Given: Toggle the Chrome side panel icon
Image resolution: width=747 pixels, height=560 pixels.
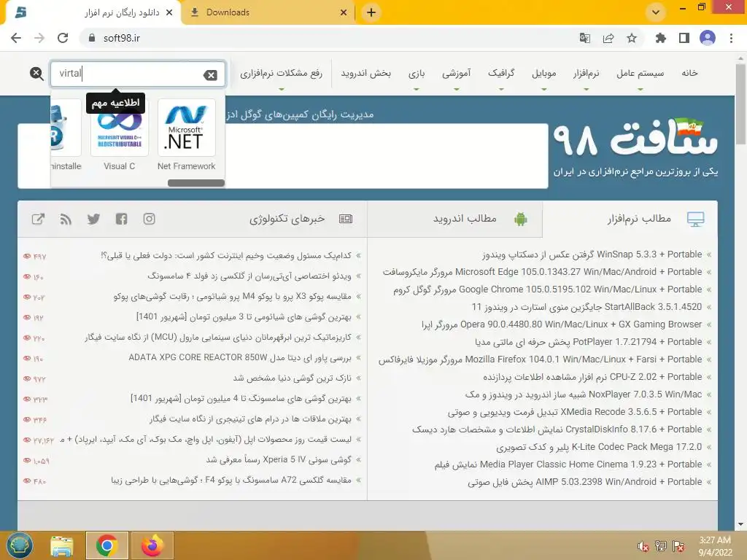Looking at the screenshot, I should tap(684, 38).
